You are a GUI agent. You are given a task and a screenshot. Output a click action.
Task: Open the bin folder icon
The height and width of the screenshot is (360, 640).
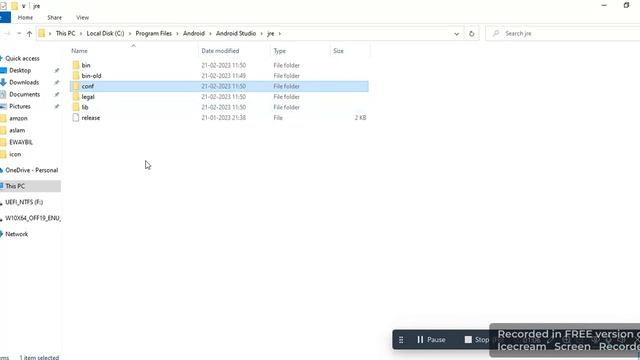pos(76,65)
